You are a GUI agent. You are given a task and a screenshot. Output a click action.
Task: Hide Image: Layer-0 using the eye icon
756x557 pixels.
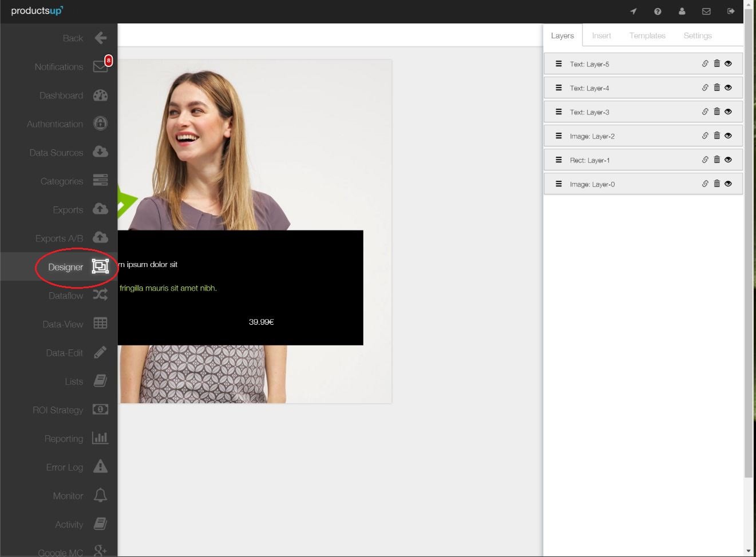[727, 184]
